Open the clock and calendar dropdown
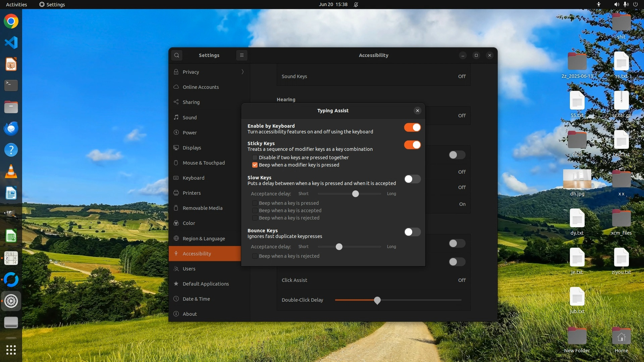The width and height of the screenshot is (644, 362). coord(333,4)
